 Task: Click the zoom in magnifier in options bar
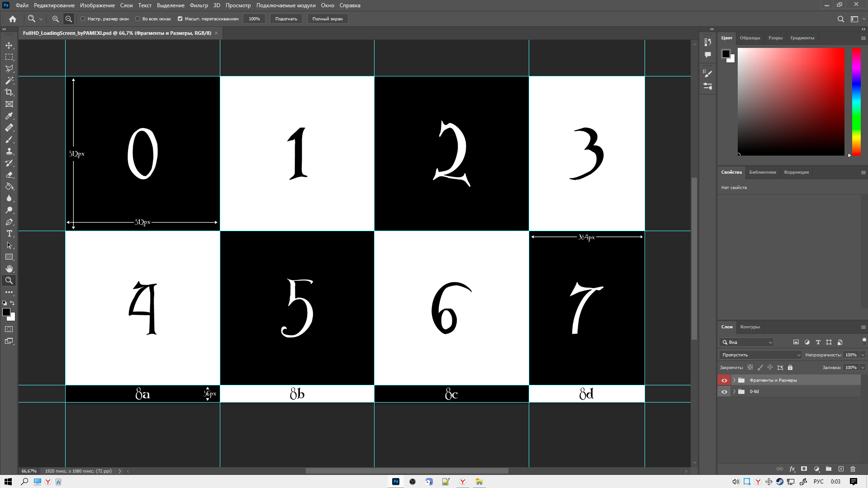click(56, 19)
